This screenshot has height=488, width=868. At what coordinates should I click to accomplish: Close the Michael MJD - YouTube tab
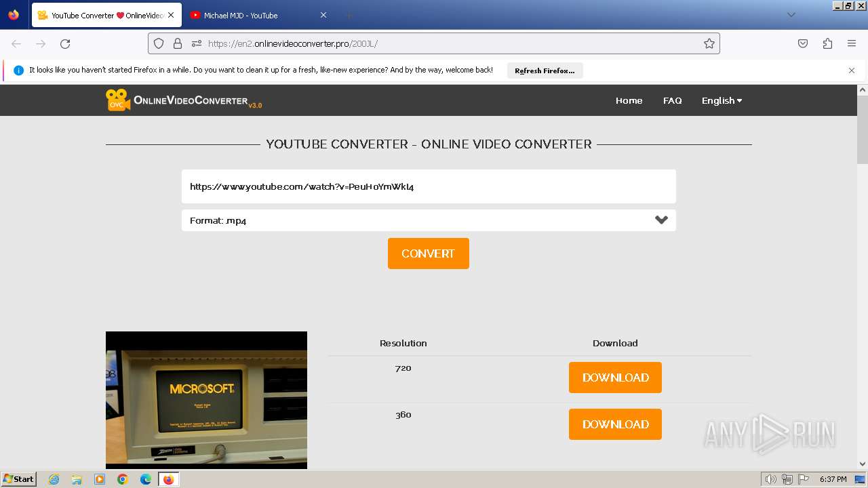click(x=323, y=15)
